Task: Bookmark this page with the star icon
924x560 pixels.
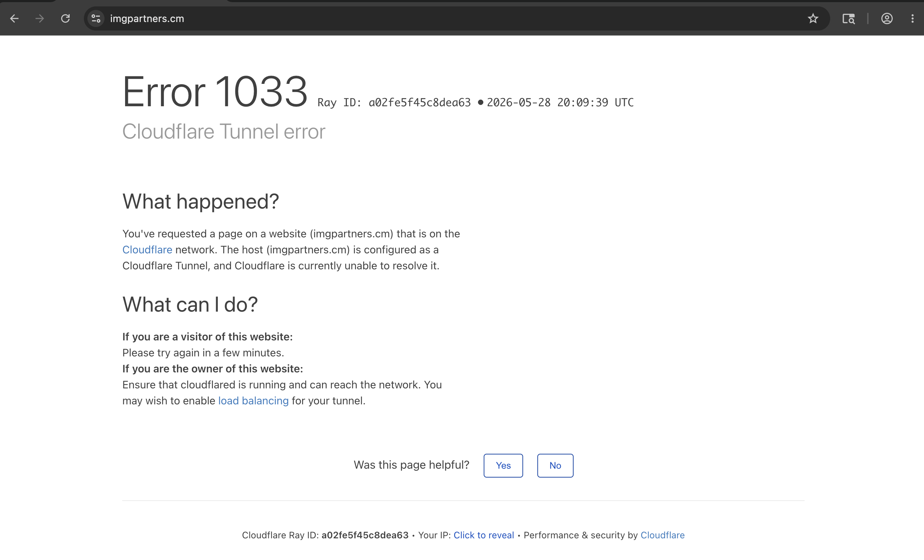Action: [x=813, y=18]
